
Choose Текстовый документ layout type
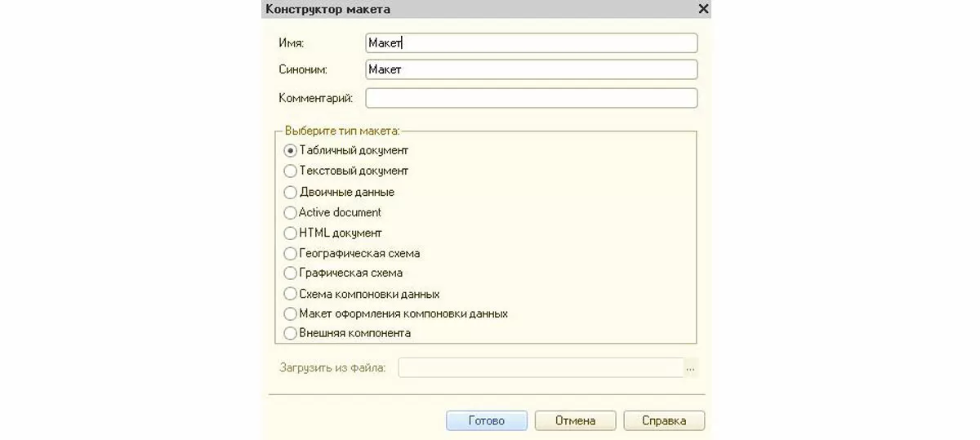click(290, 171)
